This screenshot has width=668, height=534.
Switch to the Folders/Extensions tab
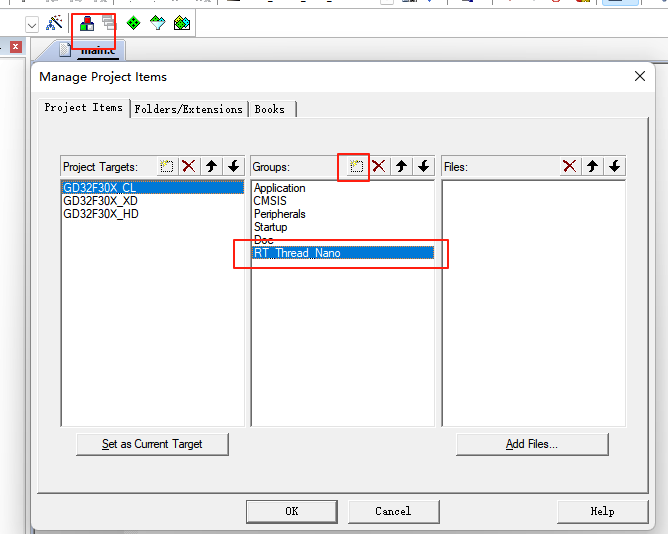188,109
